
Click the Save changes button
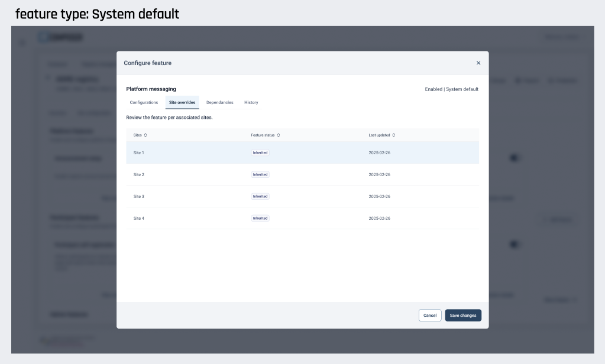(x=463, y=316)
